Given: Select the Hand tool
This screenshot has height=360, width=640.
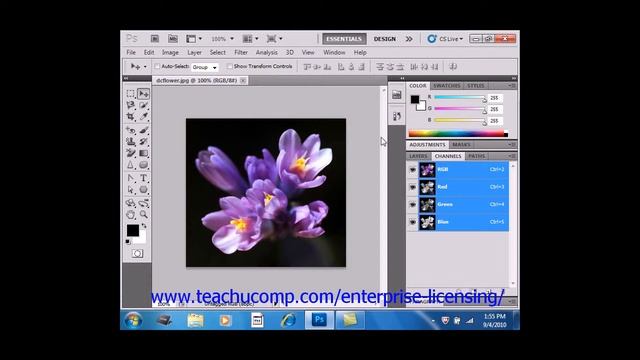Looking at the screenshot, I should (131, 214).
